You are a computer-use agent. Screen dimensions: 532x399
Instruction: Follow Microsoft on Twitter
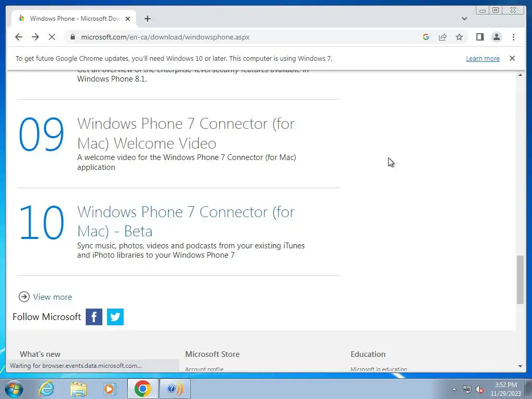pos(115,317)
